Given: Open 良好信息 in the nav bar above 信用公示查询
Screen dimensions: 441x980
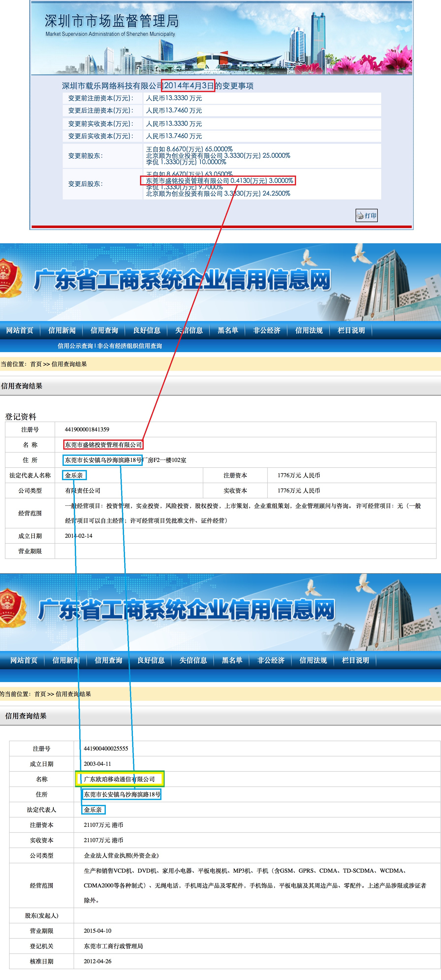Looking at the screenshot, I should pos(147,330).
